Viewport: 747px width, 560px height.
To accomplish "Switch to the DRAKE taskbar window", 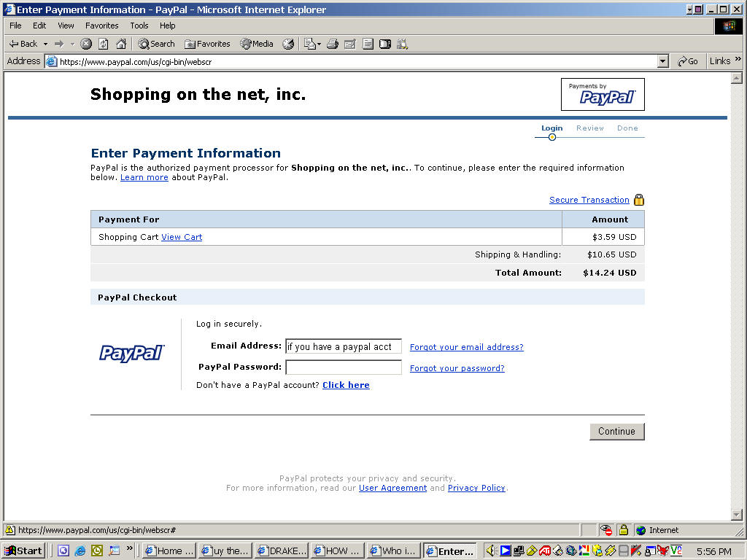I will pos(282,551).
